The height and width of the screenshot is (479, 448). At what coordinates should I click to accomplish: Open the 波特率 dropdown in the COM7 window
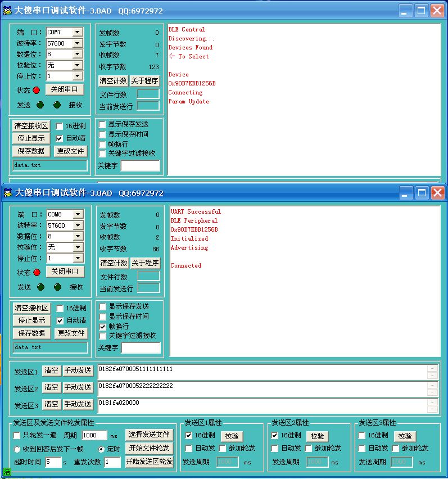78,43
